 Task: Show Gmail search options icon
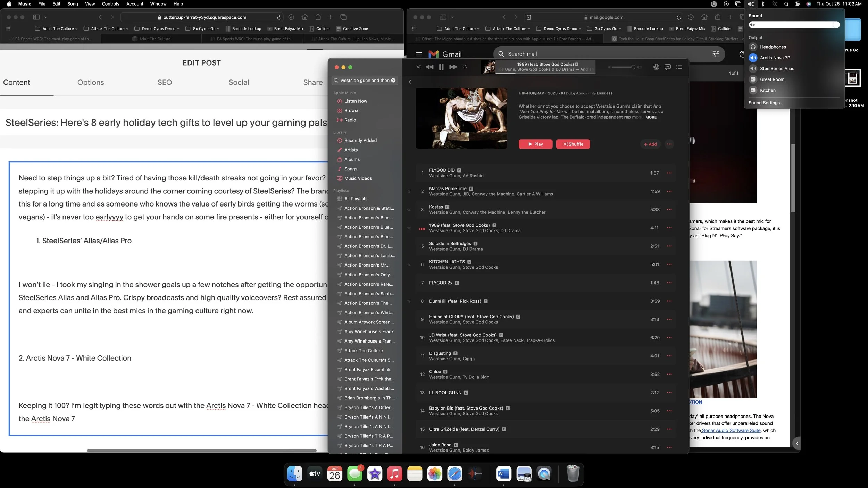[x=716, y=54]
